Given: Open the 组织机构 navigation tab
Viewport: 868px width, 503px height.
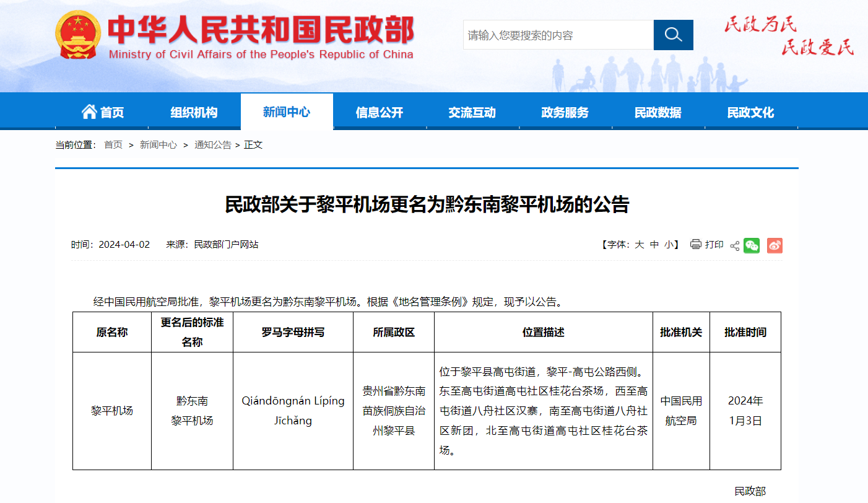Looking at the screenshot, I should (194, 112).
